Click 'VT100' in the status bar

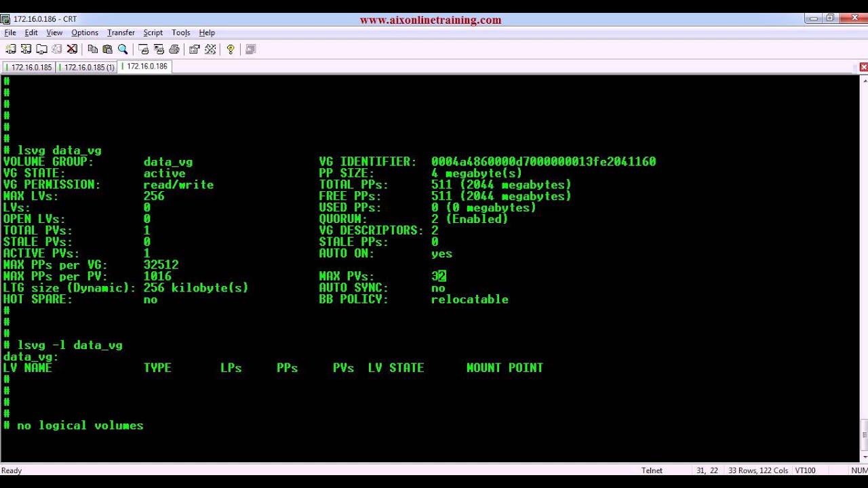805,470
